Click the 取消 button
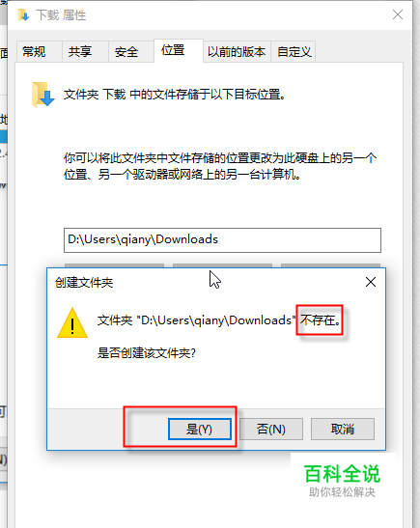 (x=343, y=429)
